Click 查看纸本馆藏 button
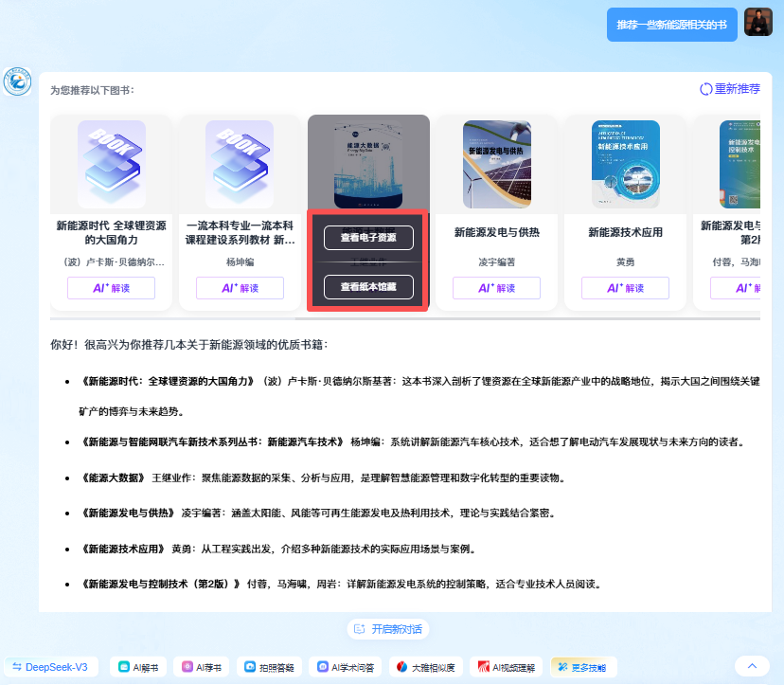Image resolution: width=784 pixels, height=685 pixels. point(368,285)
